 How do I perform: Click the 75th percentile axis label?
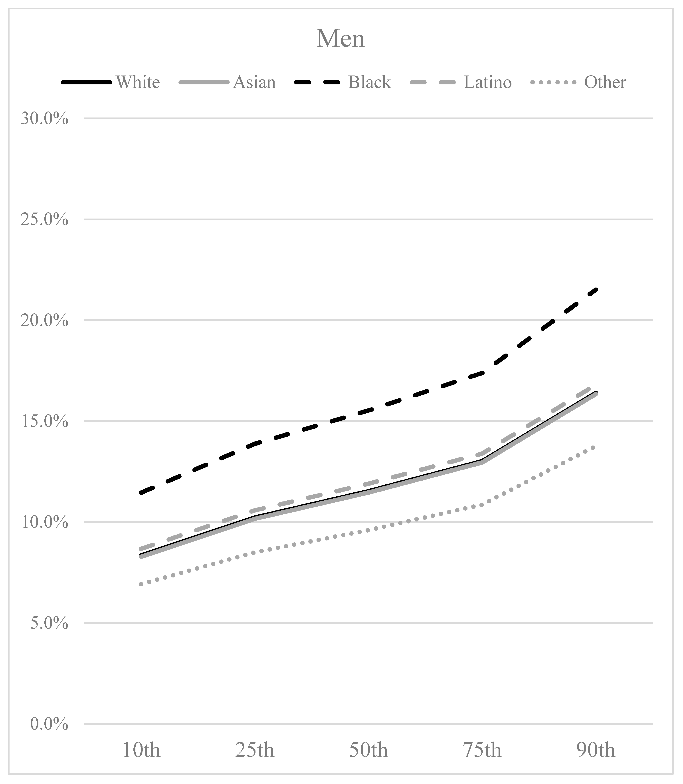coord(482,750)
